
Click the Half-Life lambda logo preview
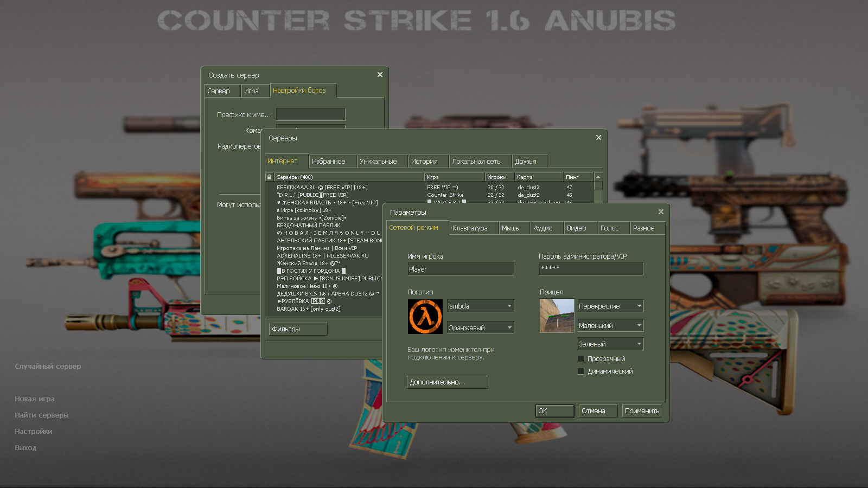pos(425,316)
